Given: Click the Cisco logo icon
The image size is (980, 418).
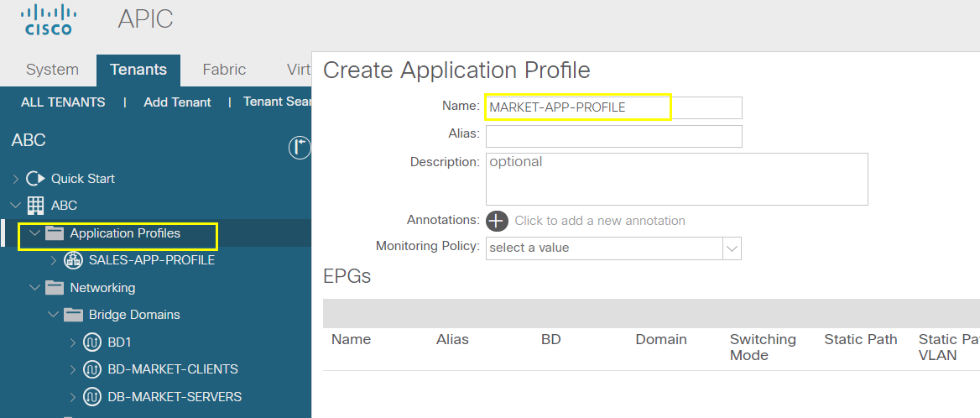Looking at the screenshot, I should (x=49, y=20).
